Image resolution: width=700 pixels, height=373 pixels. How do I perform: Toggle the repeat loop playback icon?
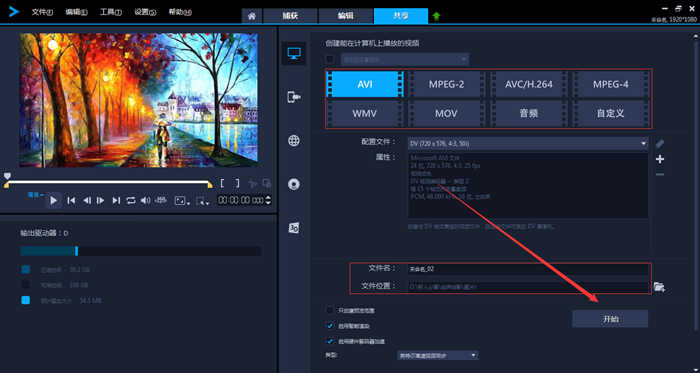pyautogui.click(x=131, y=200)
